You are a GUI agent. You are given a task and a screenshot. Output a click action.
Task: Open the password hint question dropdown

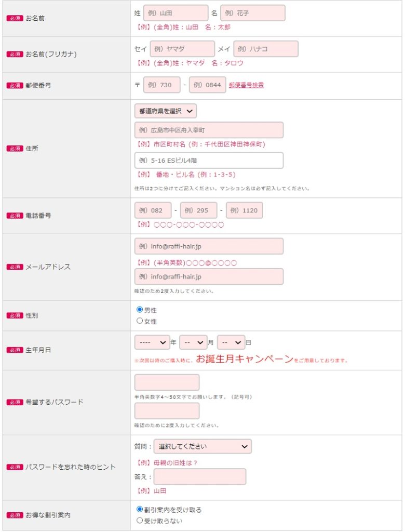203,446
